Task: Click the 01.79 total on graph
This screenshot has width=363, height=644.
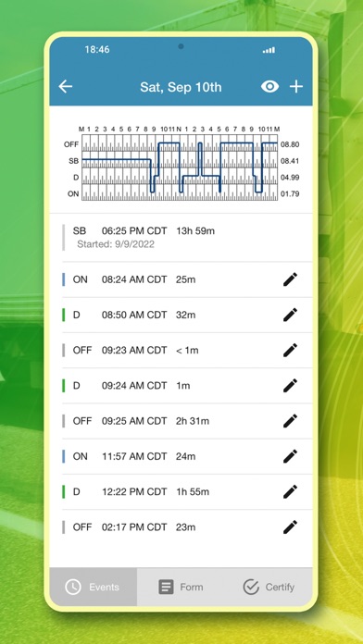Action: coord(290,194)
